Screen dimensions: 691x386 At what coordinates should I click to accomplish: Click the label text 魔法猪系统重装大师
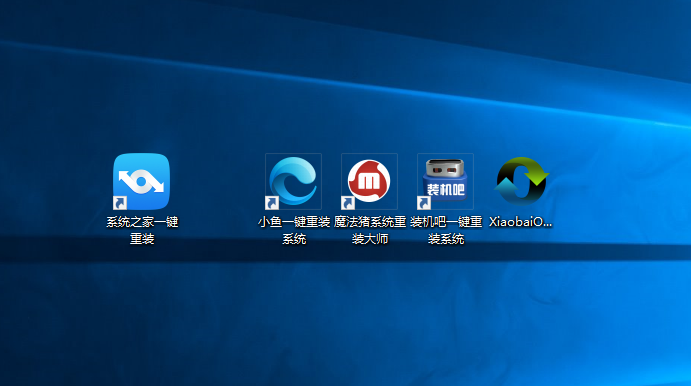(370, 230)
